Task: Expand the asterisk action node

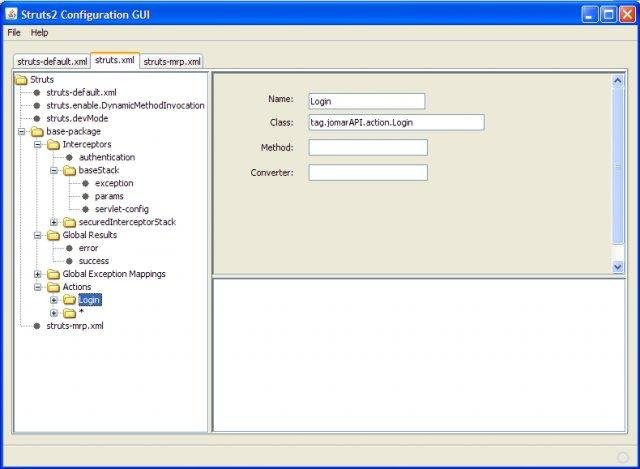Action: 54,313
